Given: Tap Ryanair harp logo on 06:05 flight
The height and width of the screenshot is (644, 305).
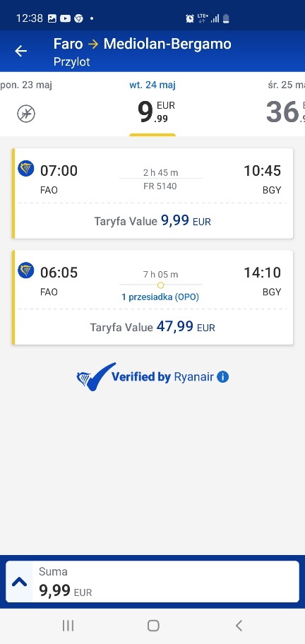Looking at the screenshot, I should pyautogui.click(x=26, y=270).
